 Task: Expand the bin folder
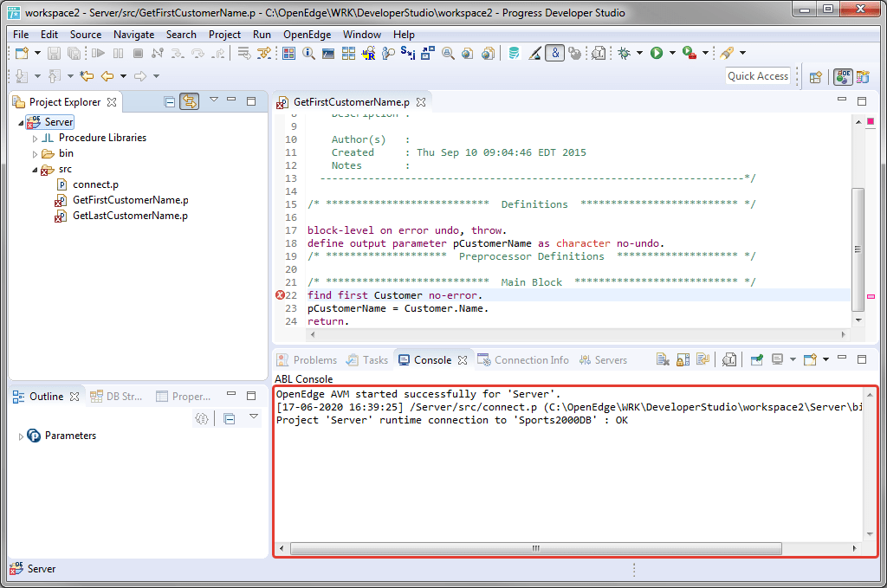click(x=35, y=154)
